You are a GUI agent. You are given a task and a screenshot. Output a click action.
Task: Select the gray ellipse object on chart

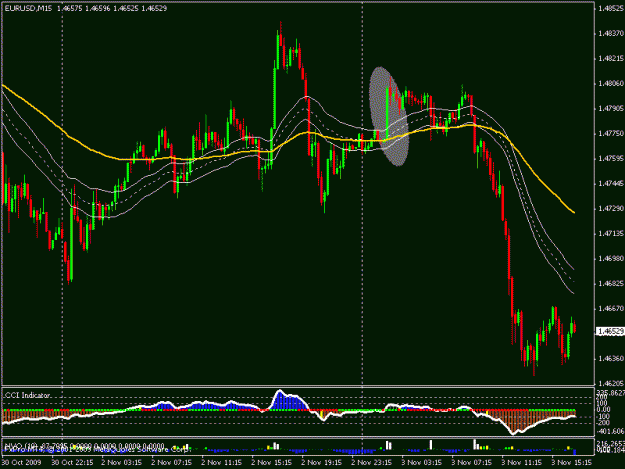tap(389, 116)
